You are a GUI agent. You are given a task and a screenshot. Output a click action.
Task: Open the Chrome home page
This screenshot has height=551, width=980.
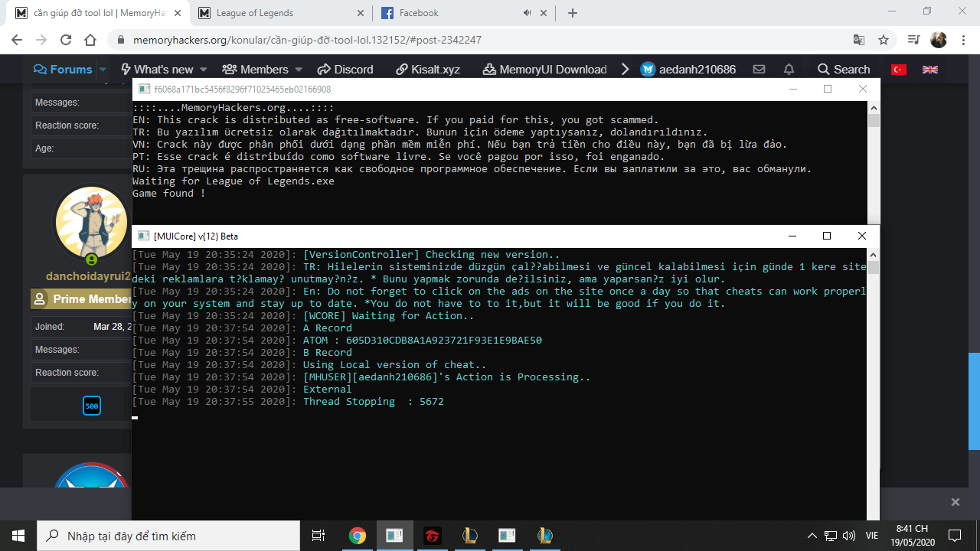(90, 40)
